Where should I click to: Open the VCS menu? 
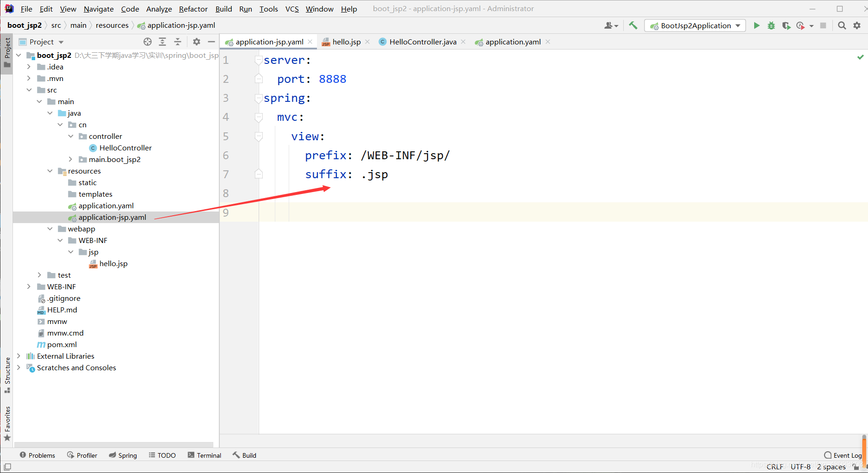[292, 9]
